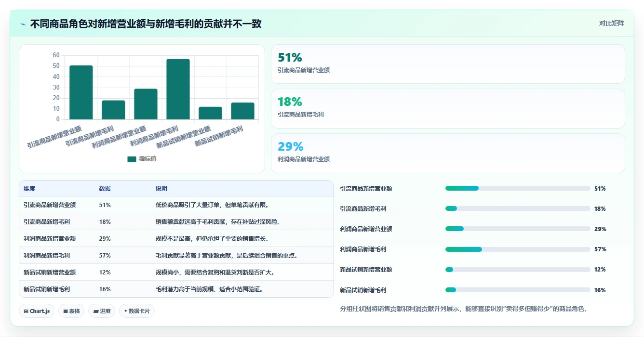This screenshot has width=644, height=337.
Task: Click the 引流商品新增营业额 progress bar
Action: [518, 188]
